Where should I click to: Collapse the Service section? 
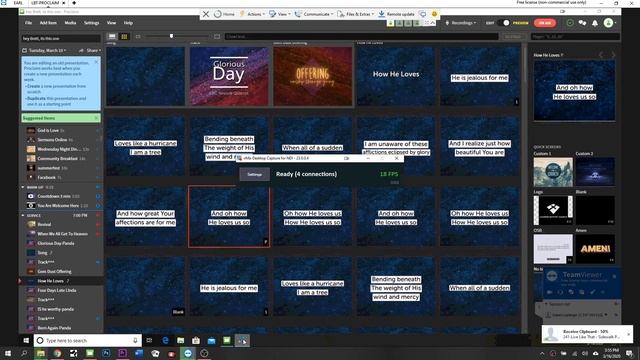(x=23, y=215)
